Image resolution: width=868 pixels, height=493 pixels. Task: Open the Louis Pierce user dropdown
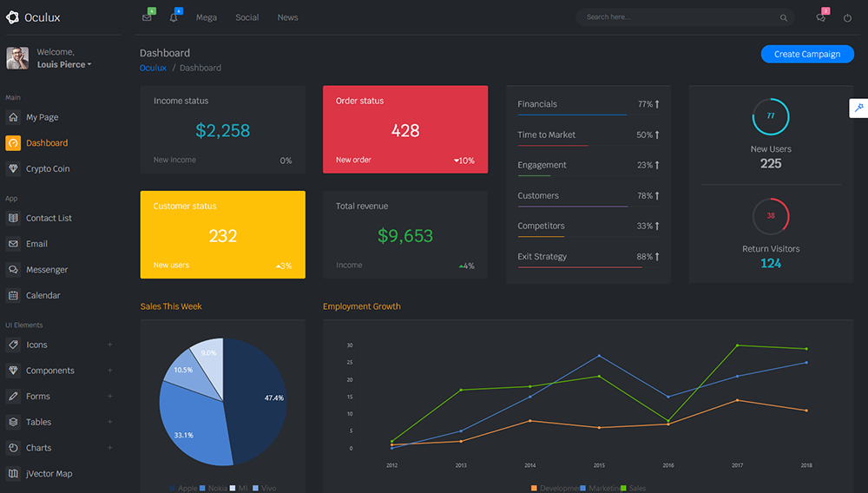[64, 64]
